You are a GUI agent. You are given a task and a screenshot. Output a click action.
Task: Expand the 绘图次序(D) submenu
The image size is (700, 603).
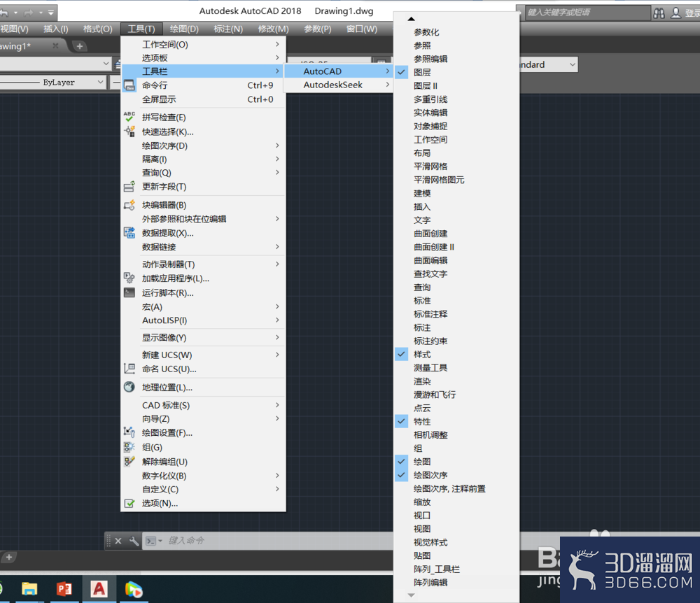point(203,146)
